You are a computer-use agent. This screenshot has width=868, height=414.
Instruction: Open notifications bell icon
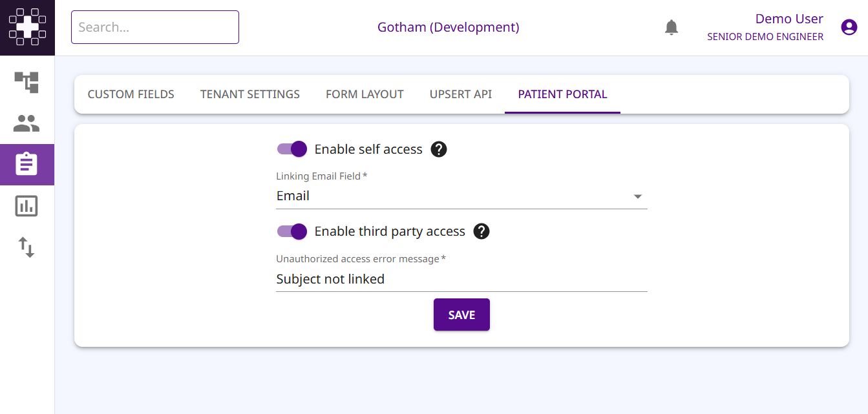point(672,27)
